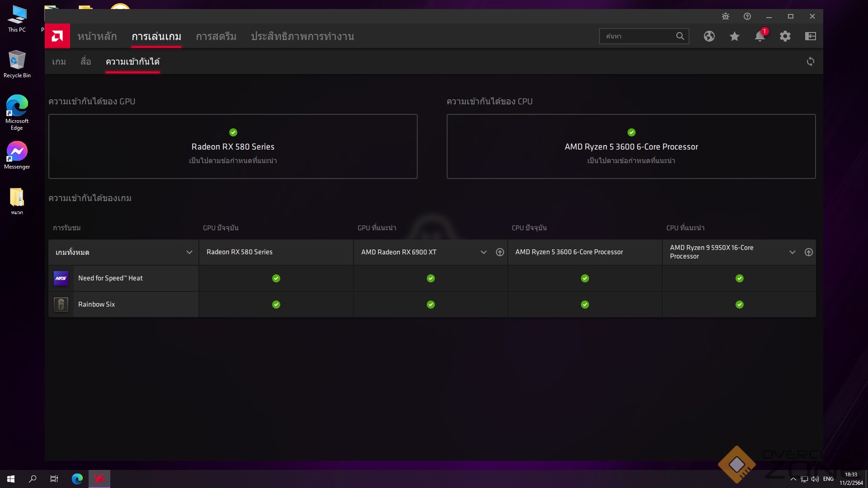
Task: Expand the AMD Ryzen 9 5950X dropdown
Action: pyautogui.click(x=792, y=252)
